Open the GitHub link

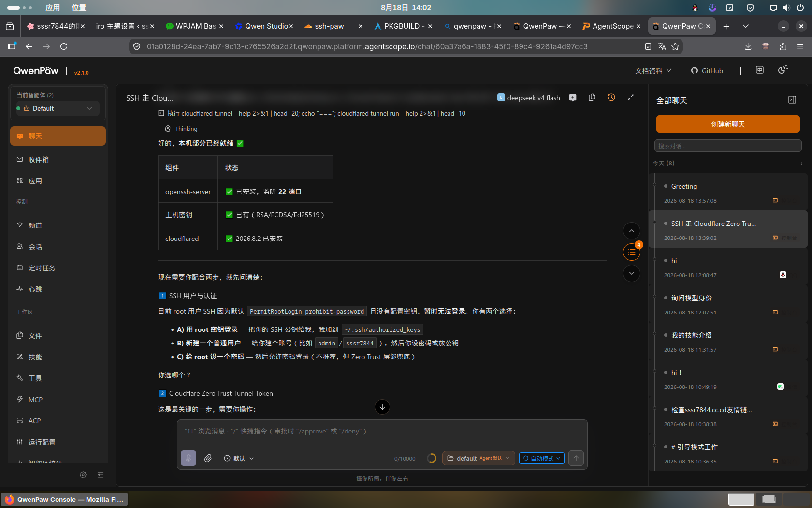707,71
